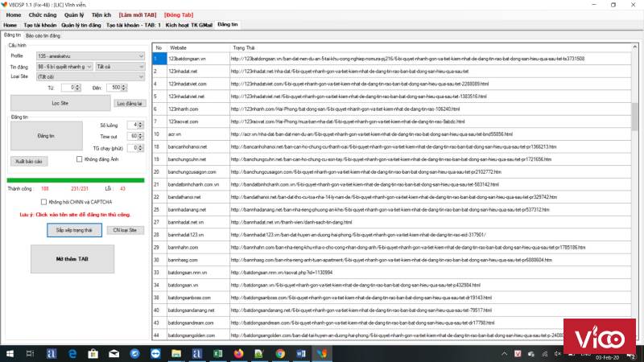Enable 'Không hỏi CHNN và CAPTCHA' checkbox
The height and width of the screenshot is (362, 644).
pyautogui.click(x=43, y=202)
